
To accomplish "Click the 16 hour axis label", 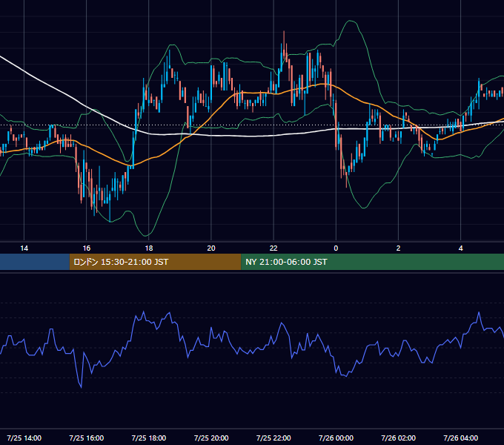I will [x=87, y=248].
